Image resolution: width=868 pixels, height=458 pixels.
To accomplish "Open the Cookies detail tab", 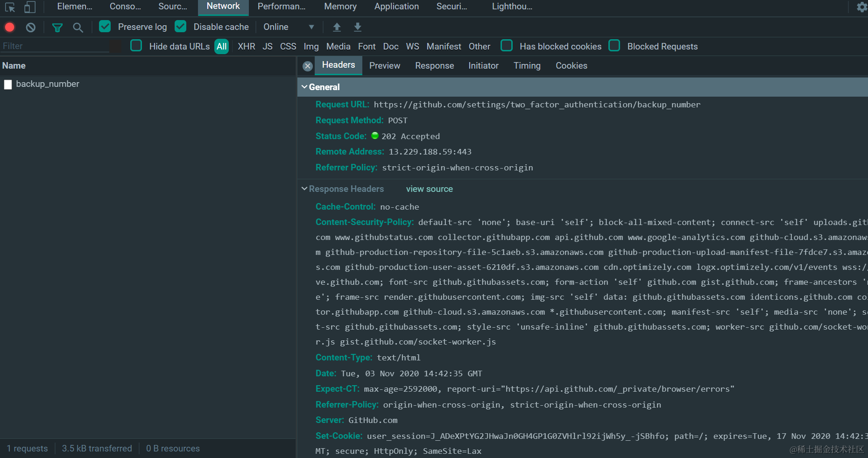I will point(572,66).
